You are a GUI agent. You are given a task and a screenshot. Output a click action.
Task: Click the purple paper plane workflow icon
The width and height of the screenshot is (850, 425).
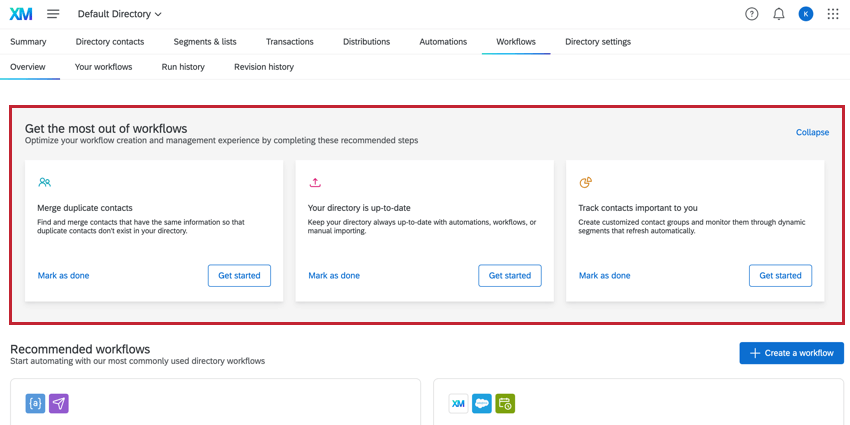(x=59, y=403)
